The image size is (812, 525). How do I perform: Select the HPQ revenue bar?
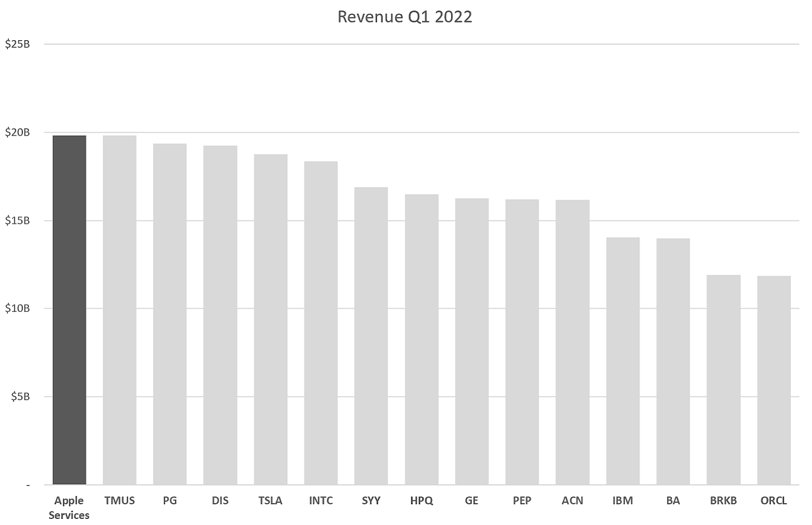(x=422, y=340)
